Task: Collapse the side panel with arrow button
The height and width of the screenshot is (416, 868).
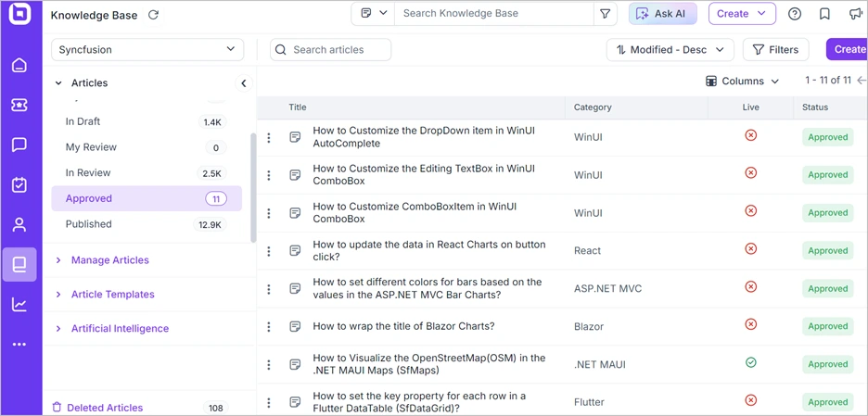Action: [x=244, y=83]
